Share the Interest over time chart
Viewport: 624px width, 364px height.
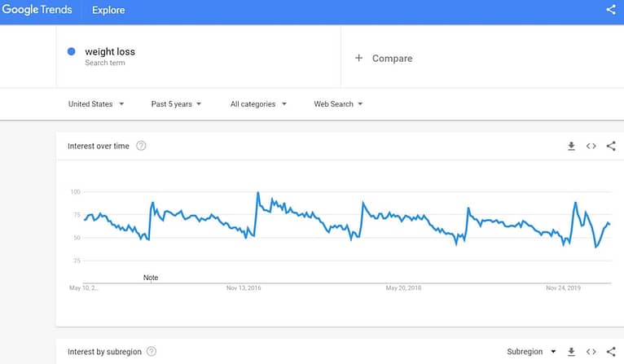(x=611, y=146)
